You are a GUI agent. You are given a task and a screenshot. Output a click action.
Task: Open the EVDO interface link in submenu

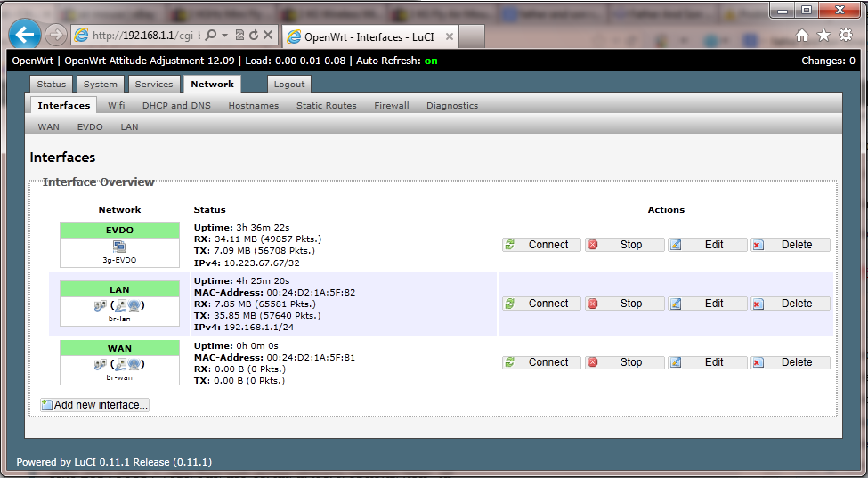tap(90, 126)
